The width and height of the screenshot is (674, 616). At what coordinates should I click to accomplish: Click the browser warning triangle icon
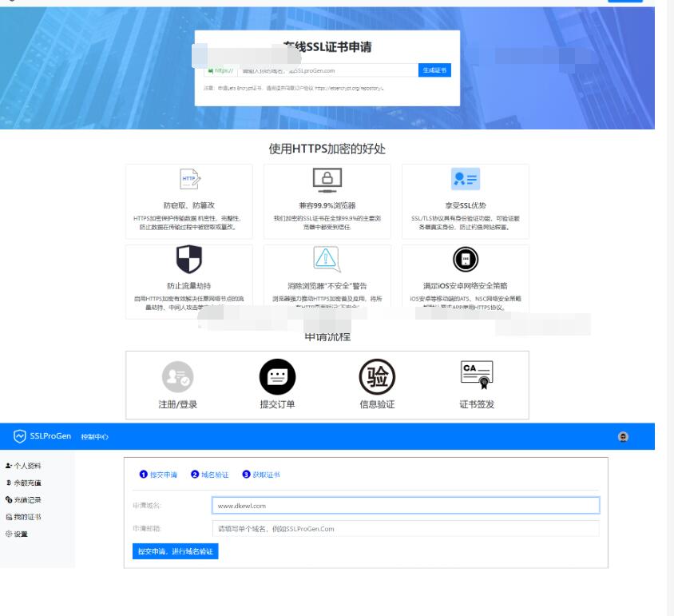pyautogui.click(x=327, y=260)
